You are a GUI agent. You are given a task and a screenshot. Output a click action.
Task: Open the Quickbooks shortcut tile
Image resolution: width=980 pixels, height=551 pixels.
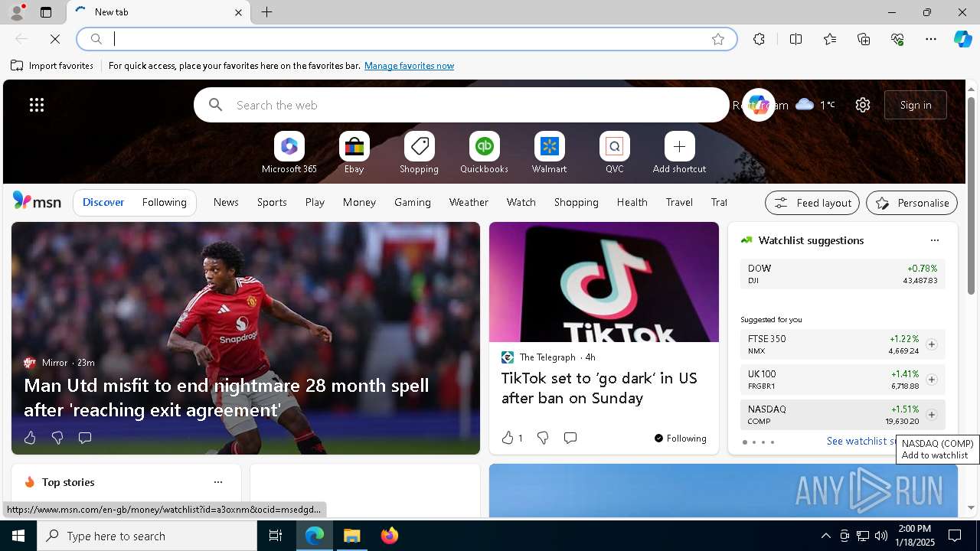pyautogui.click(x=485, y=153)
